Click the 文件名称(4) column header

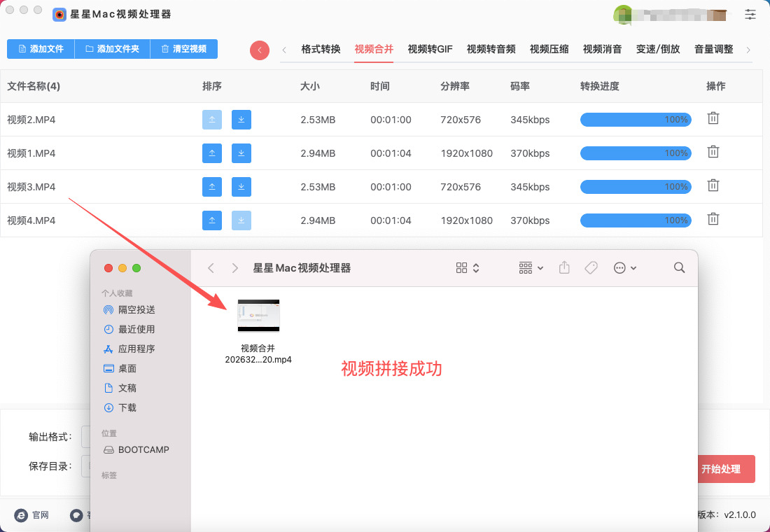34,86
